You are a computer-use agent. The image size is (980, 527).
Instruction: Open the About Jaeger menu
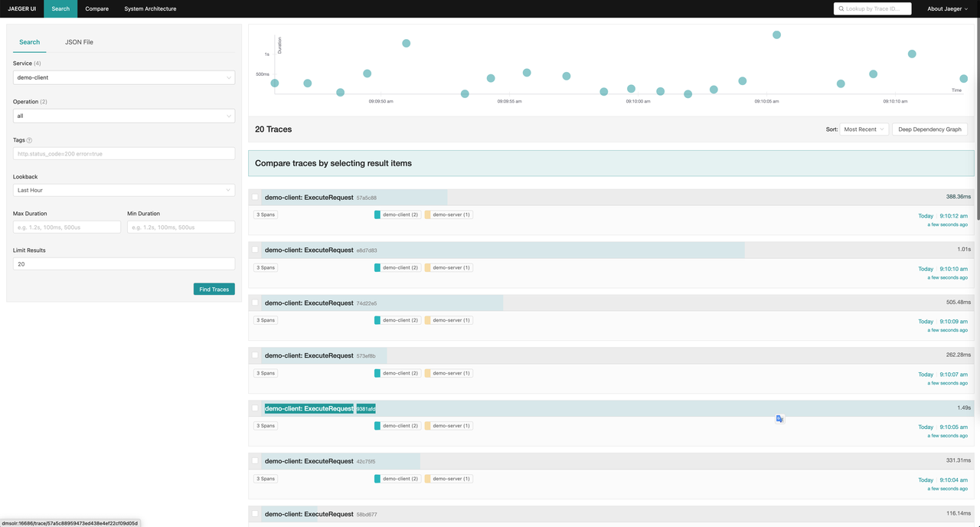(946, 8)
